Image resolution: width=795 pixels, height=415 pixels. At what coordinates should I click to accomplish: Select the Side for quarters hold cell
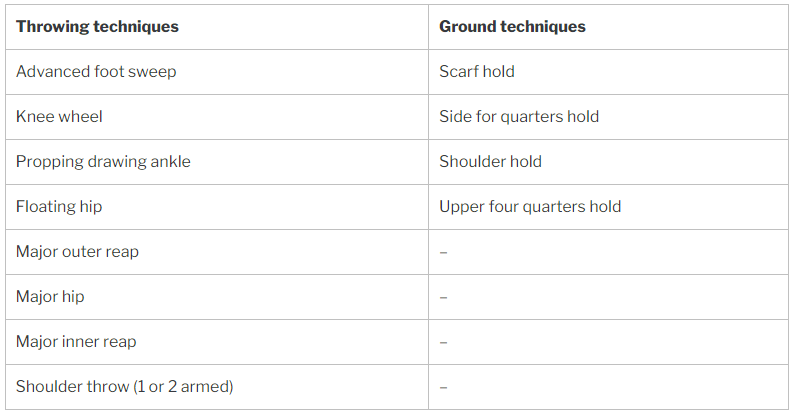(608, 117)
